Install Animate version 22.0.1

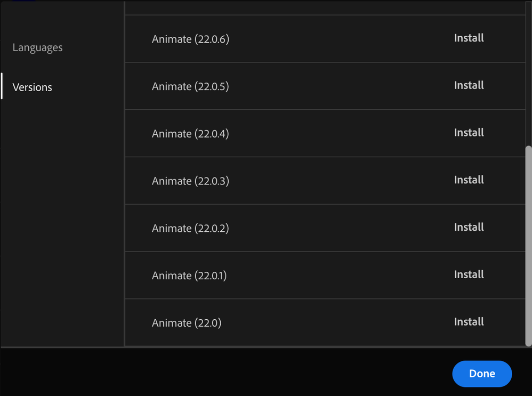click(469, 274)
